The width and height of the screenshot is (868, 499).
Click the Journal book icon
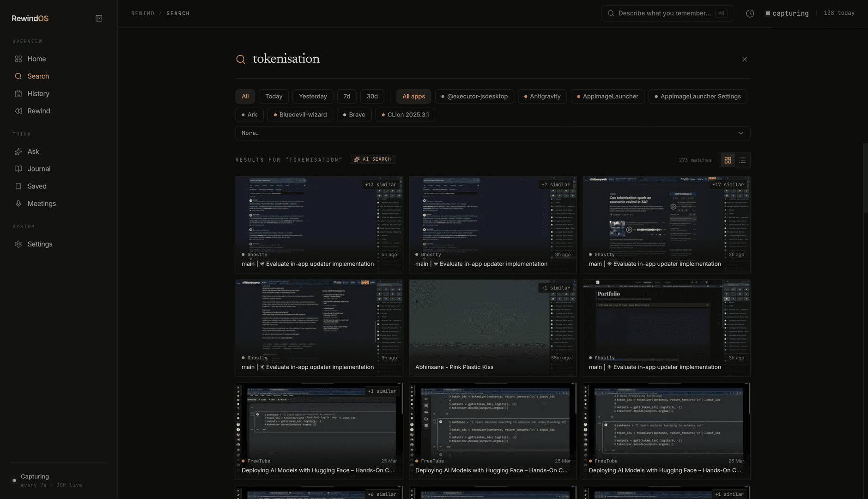coord(18,169)
